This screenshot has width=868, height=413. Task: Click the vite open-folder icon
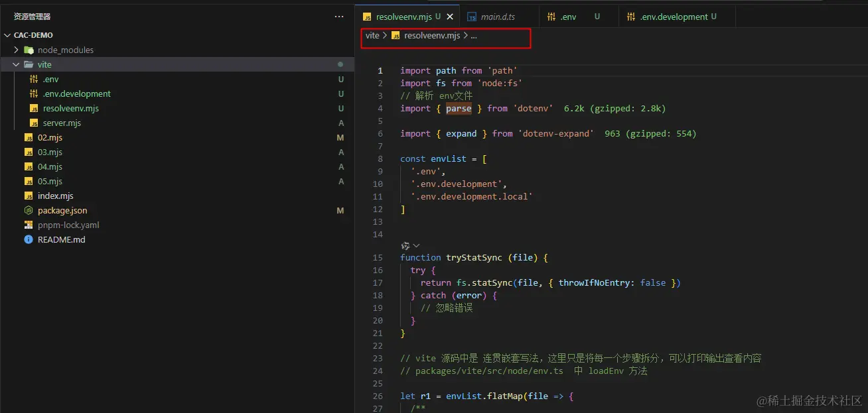29,64
